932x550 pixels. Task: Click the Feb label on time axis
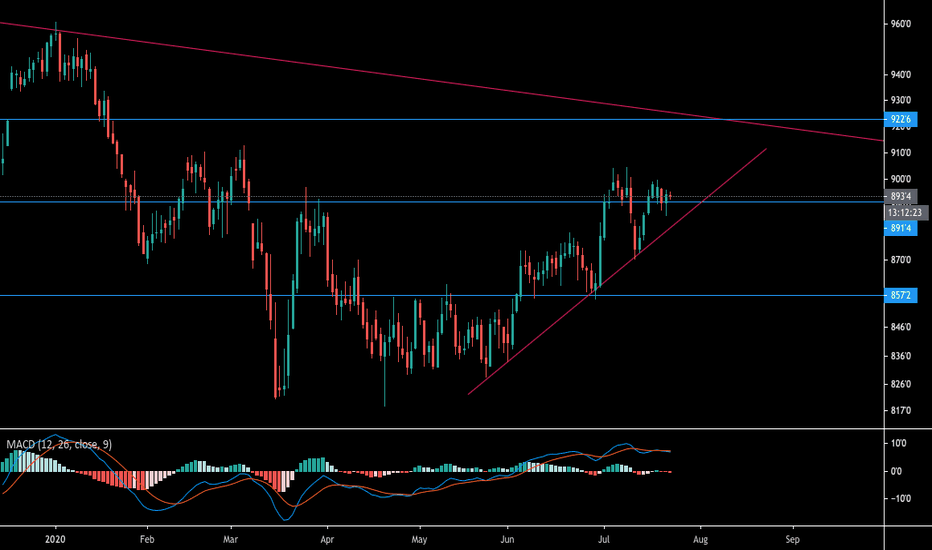147,539
